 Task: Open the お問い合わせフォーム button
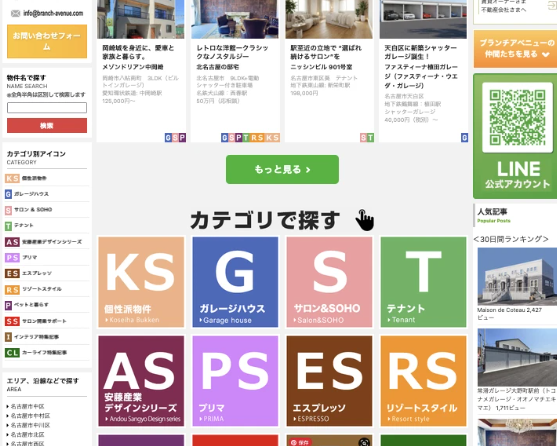coord(47,41)
